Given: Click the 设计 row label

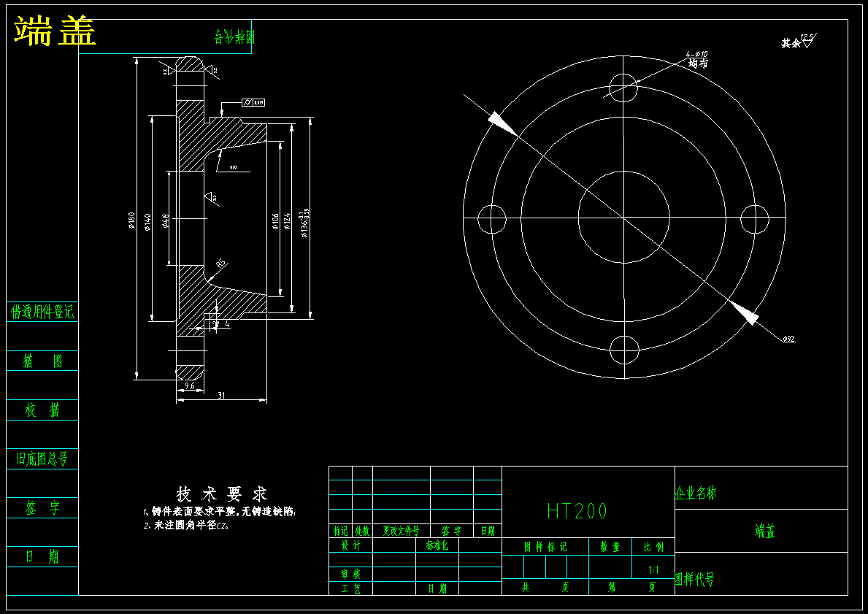Looking at the screenshot, I should point(350,545).
